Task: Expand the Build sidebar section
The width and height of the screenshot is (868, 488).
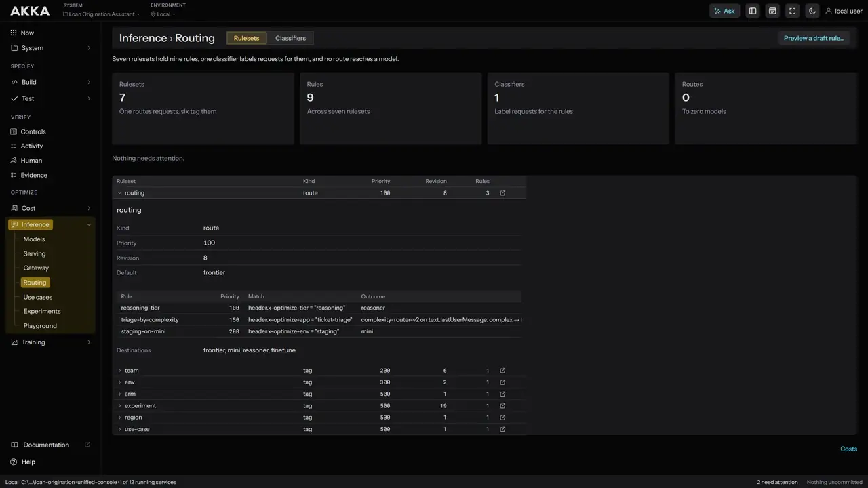Action: 89,82
